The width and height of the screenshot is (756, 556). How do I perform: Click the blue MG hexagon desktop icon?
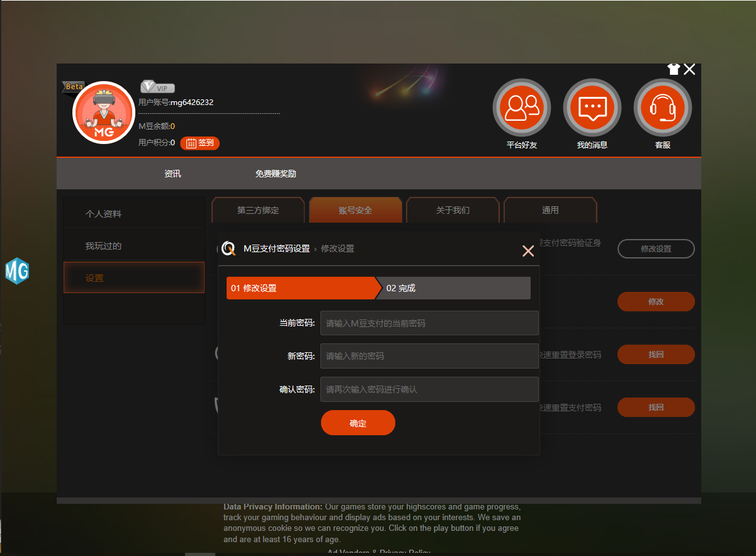pos(17,271)
